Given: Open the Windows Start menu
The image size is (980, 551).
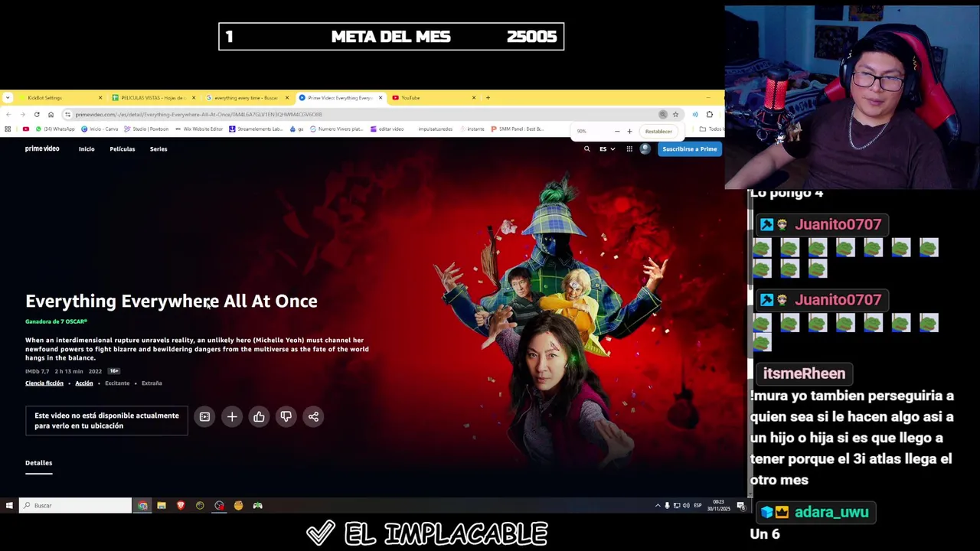Looking at the screenshot, I should click(x=8, y=506).
